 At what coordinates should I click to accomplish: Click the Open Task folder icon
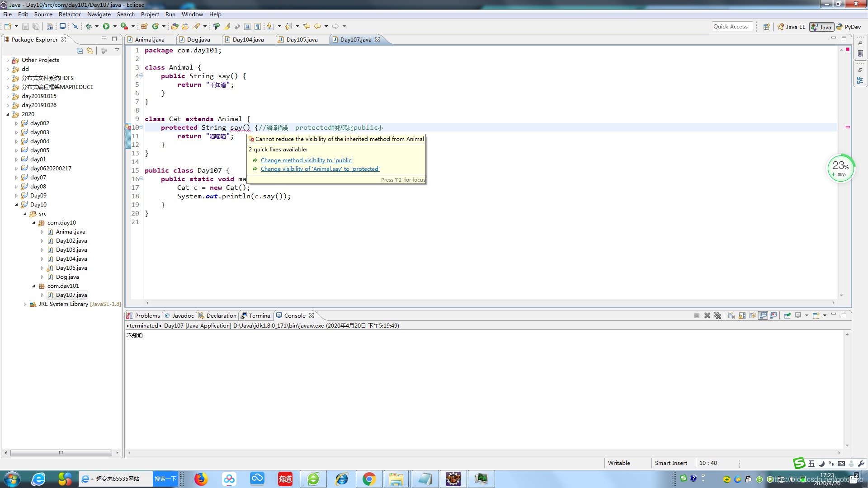coord(185,26)
